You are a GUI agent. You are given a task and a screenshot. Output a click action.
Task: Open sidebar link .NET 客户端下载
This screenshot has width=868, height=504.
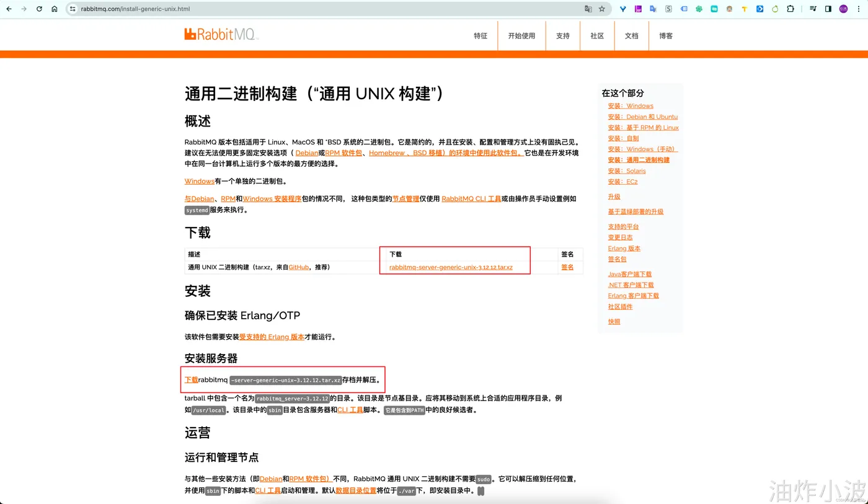631,285
